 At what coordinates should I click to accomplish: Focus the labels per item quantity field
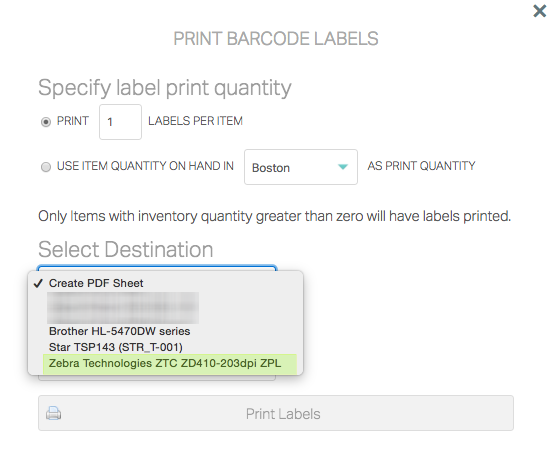pyautogui.click(x=120, y=122)
